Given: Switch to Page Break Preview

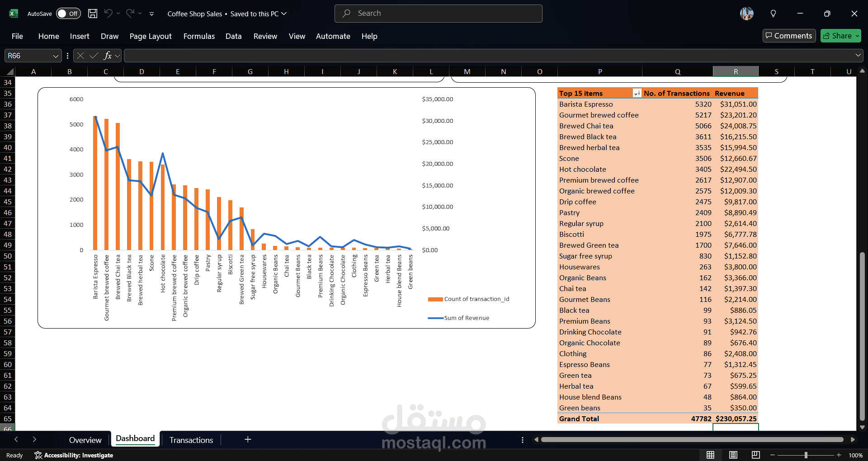Looking at the screenshot, I should tap(755, 455).
